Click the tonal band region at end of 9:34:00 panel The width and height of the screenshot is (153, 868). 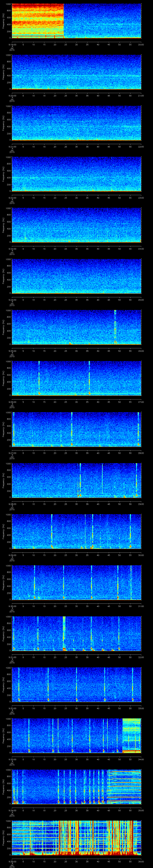tap(124, 786)
